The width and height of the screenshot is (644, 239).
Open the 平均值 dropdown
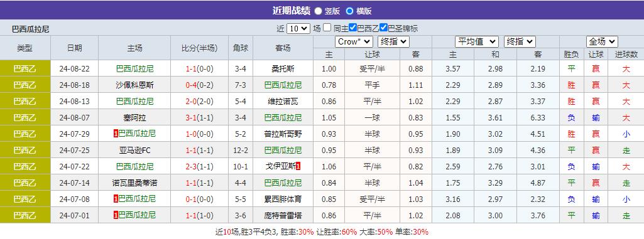click(x=477, y=42)
